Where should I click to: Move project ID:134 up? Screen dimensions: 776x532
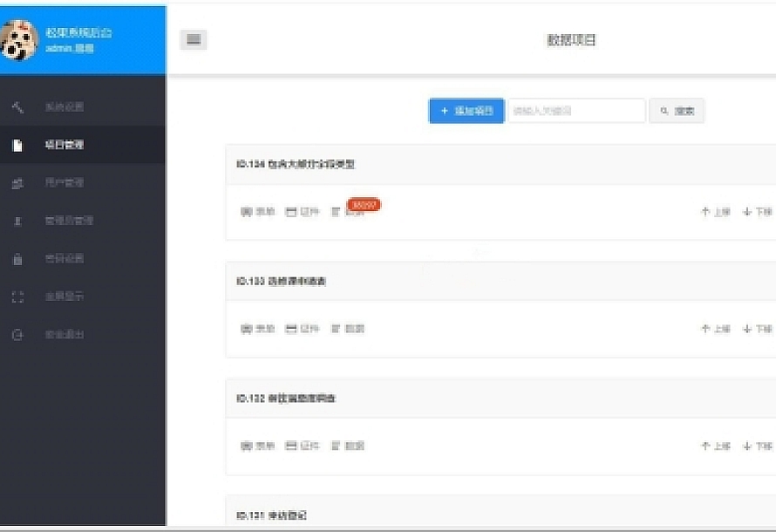tap(715, 212)
